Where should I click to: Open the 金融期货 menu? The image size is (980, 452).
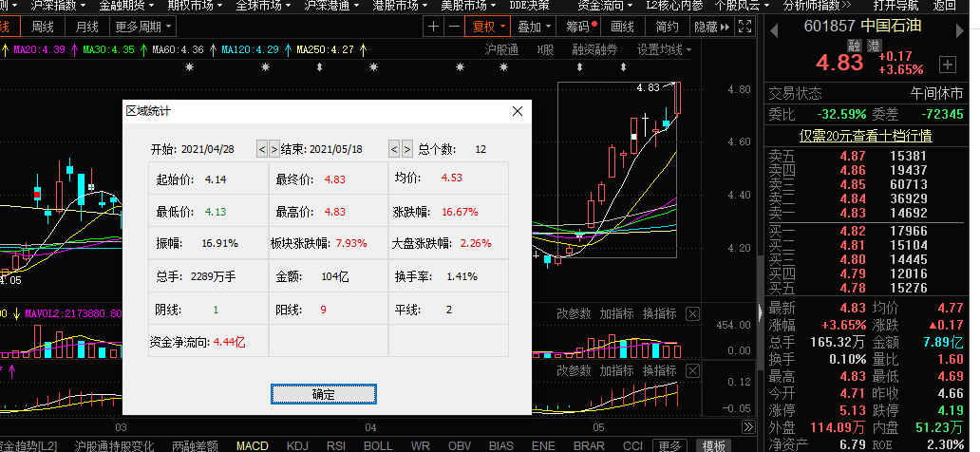tap(127, 7)
